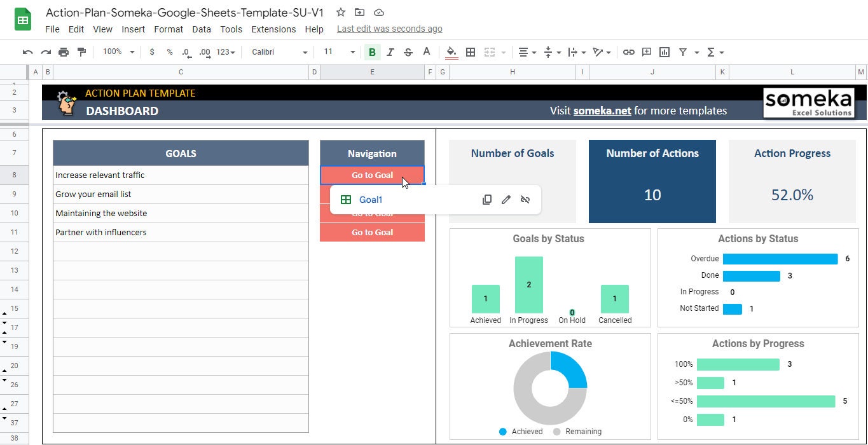Create a filter with the funnel icon

pos(681,52)
